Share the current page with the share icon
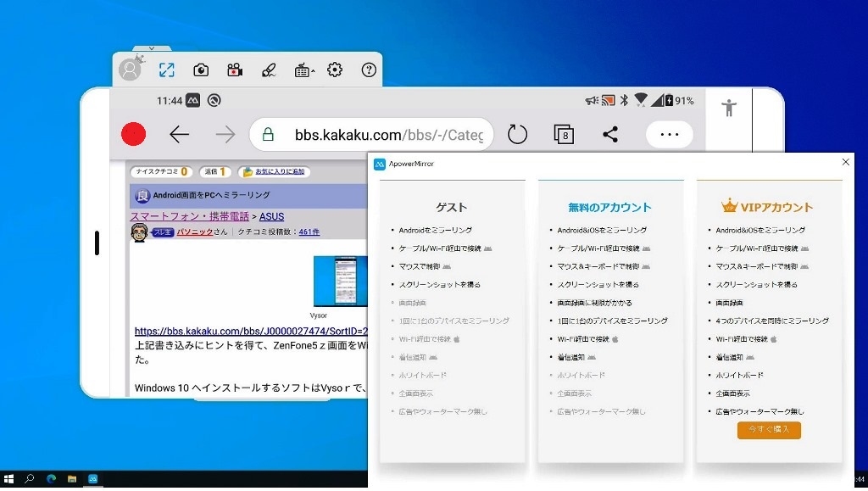 click(x=610, y=134)
